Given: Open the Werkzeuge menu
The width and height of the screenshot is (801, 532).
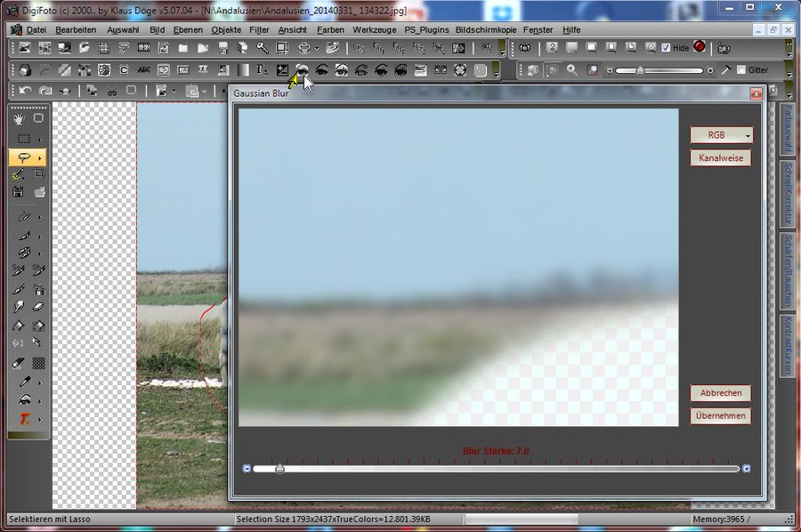Looking at the screenshot, I should click(x=374, y=29).
